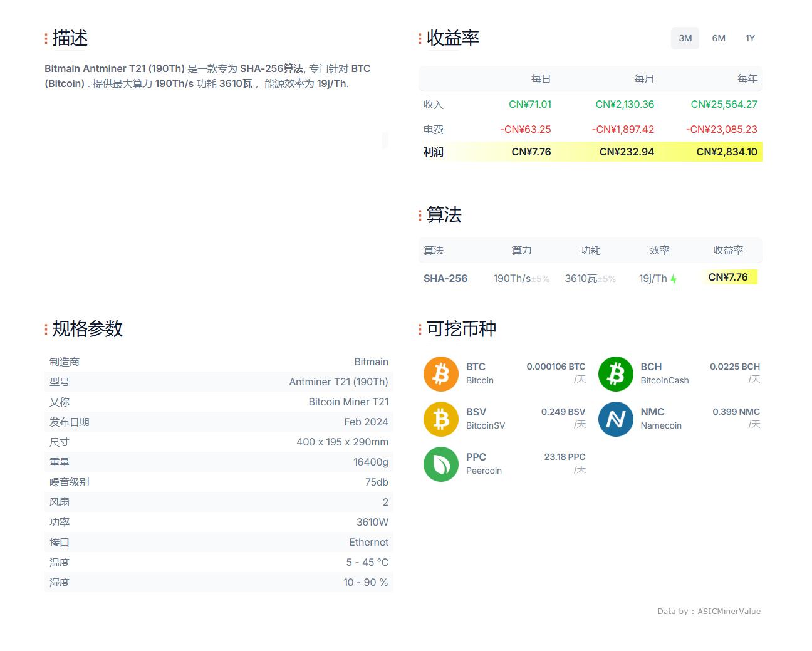Click the model value Antminer T21 (190Th)
Image resolution: width=812 pixels, height=651 pixels.
[338, 382]
